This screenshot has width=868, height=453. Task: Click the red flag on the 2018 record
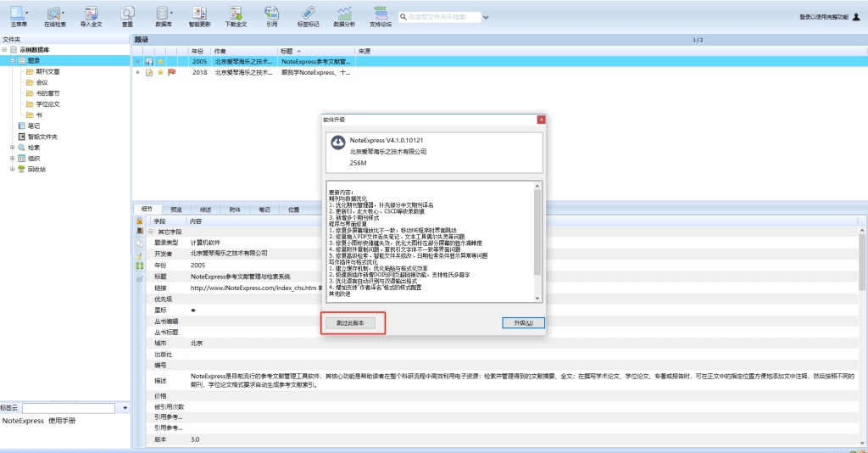pyautogui.click(x=171, y=73)
